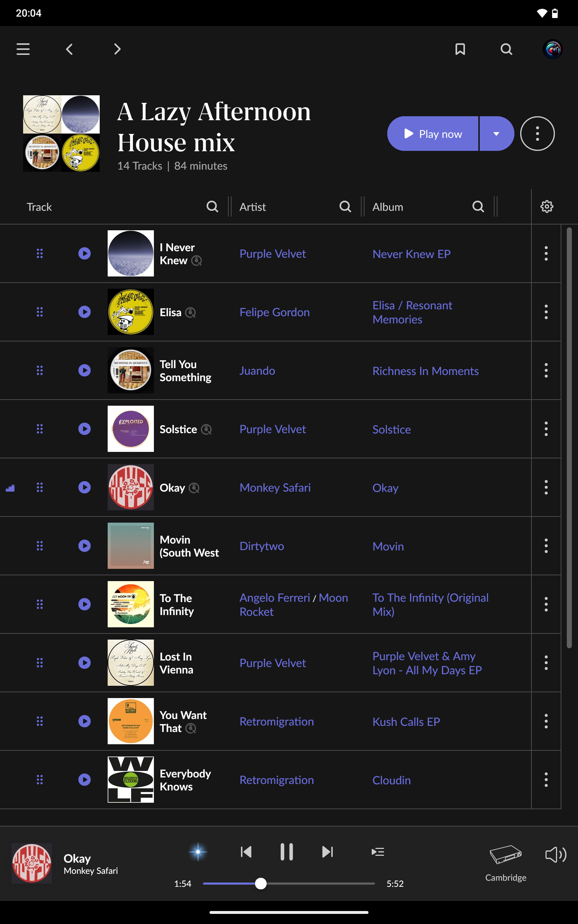Viewport: 578px width, 924px height.
Task: Open album Never Knew EP
Action: (411, 254)
